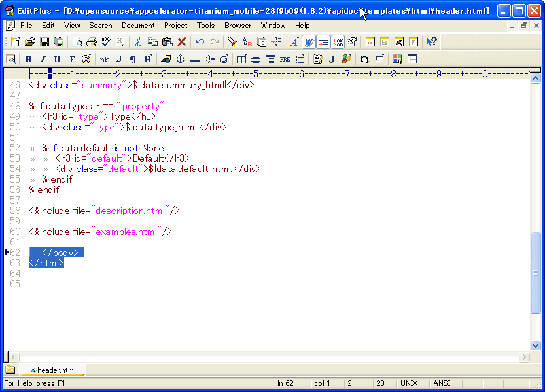Insert an anchor tag with the anchor icon
The image size is (545, 392).
tap(181, 60)
